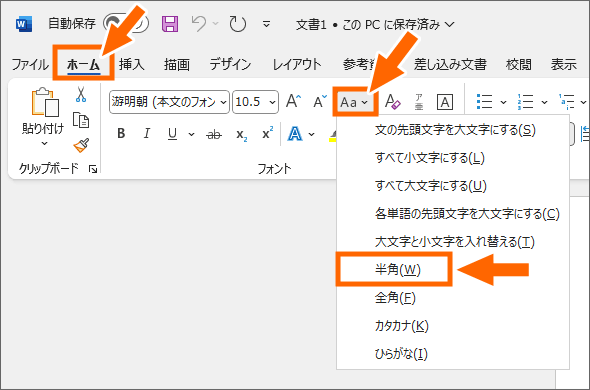
Task: Choose カタカナ(K) from menu
Action: [x=453, y=326]
